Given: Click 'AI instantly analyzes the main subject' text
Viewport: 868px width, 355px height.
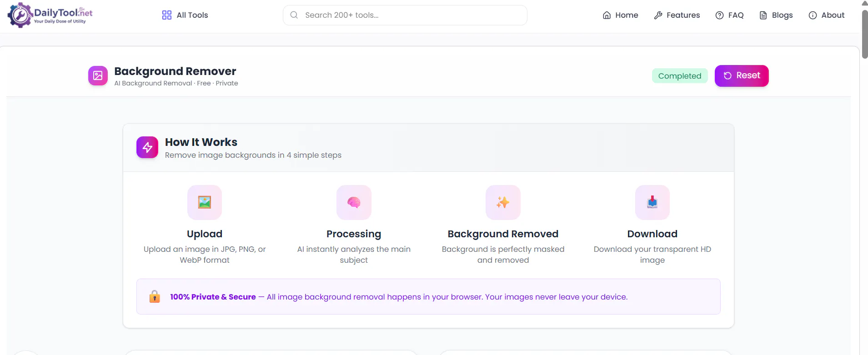Looking at the screenshot, I should point(354,255).
